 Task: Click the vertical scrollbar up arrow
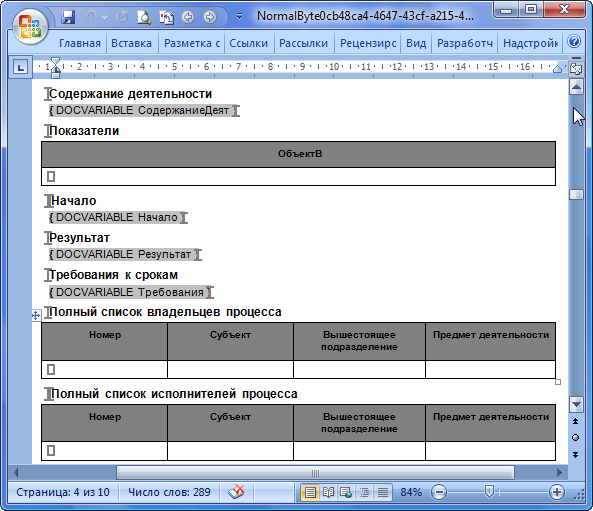pos(576,87)
